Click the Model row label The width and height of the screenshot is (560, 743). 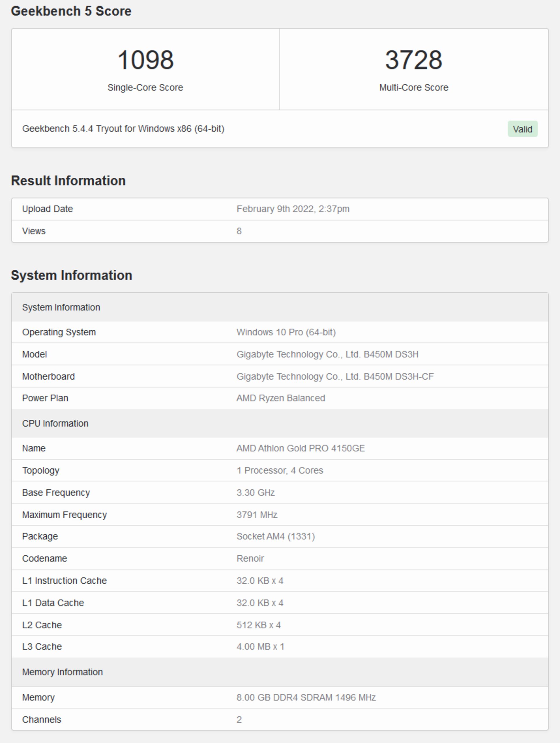(x=35, y=354)
